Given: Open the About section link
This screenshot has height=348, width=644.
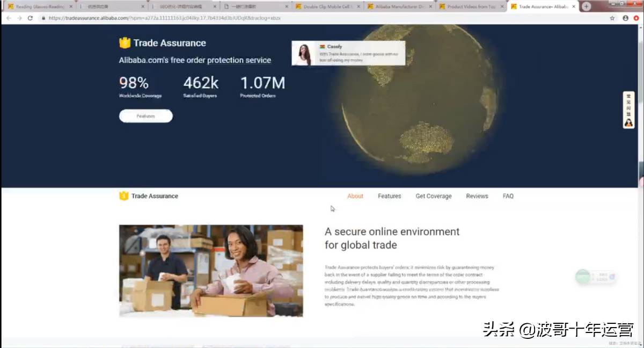Looking at the screenshot, I should coord(355,196).
